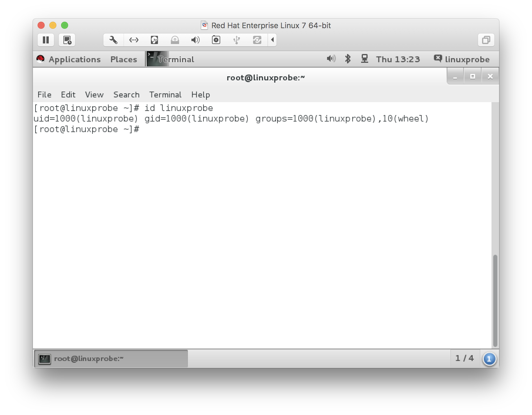Click the VM window title document icon

click(x=204, y=25)
